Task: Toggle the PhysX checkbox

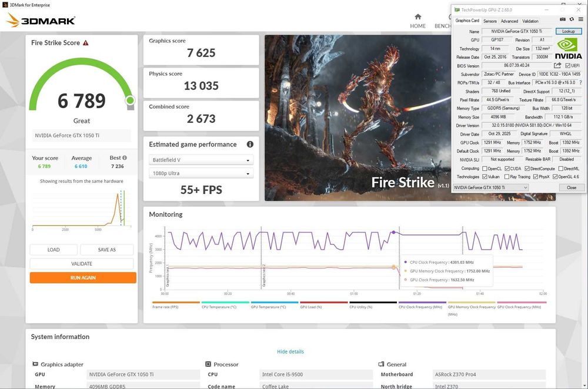Action: point(536,176)
